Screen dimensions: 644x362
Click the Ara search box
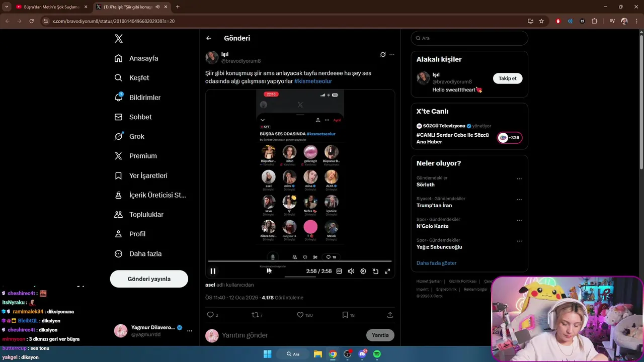tap(469, 38)
